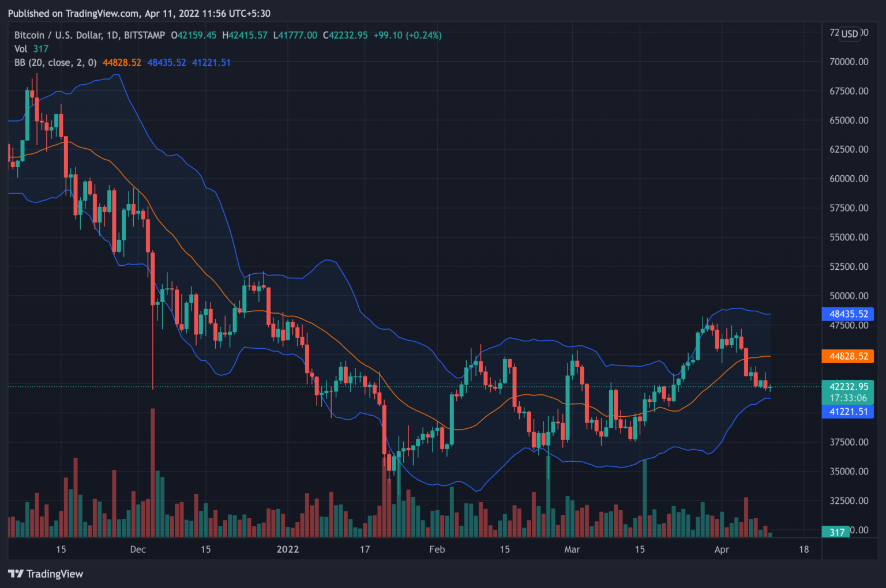Select the green 42232.95 current price label
Viewport: 886px width, 588px height.
tap(847, 387)
